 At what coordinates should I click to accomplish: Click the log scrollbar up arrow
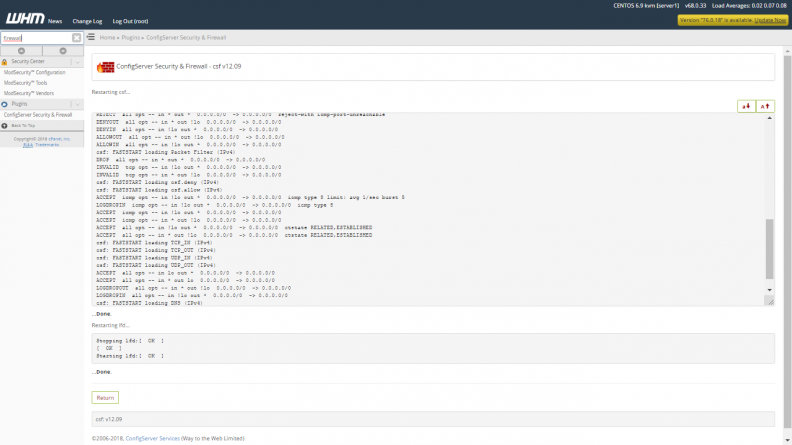pyautogui.click(x=769, y=118)
